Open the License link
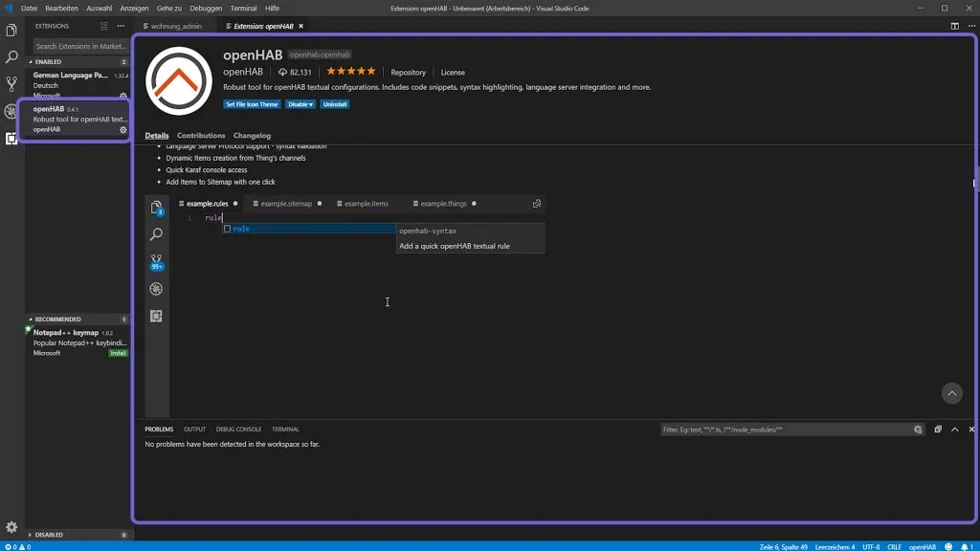 [453, 73]
